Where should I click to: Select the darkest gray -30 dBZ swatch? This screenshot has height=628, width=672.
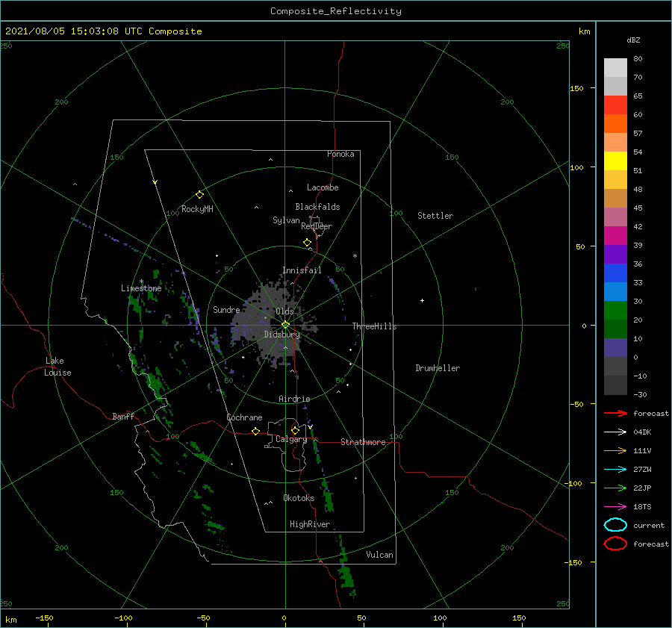click(615, 385)
